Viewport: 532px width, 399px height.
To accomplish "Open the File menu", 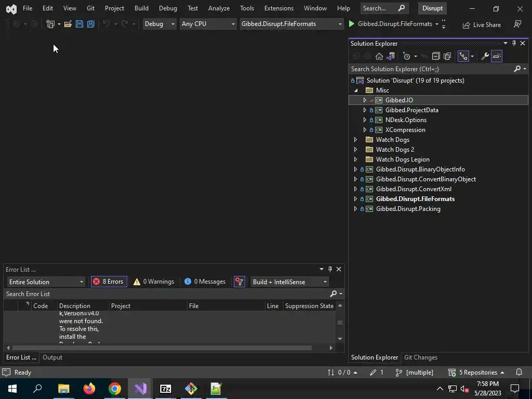I will (x=28, y=8).
